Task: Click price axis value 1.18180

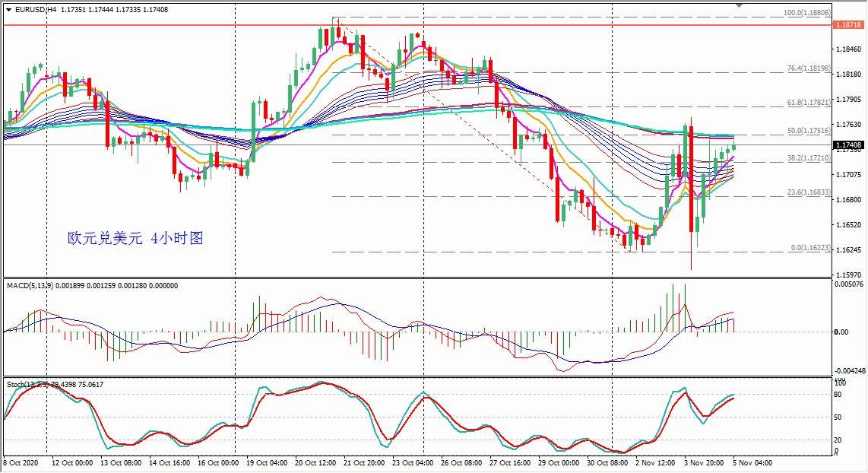Action: pos(848,75)
